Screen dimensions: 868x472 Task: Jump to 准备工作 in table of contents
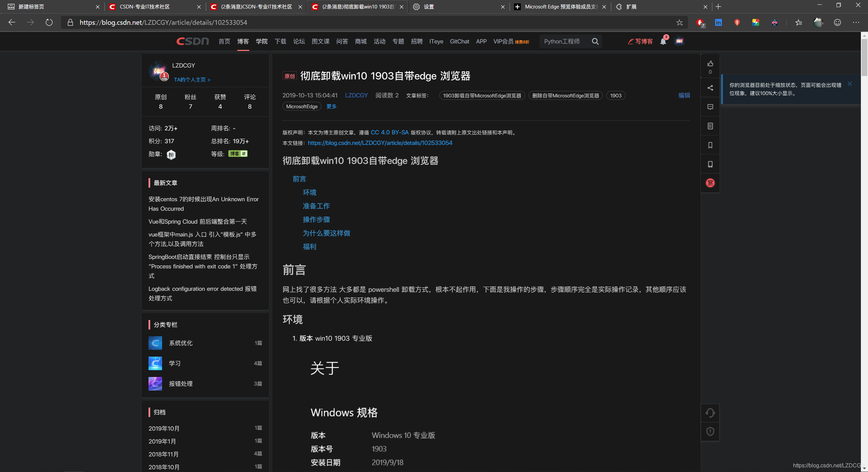[316, 206]
